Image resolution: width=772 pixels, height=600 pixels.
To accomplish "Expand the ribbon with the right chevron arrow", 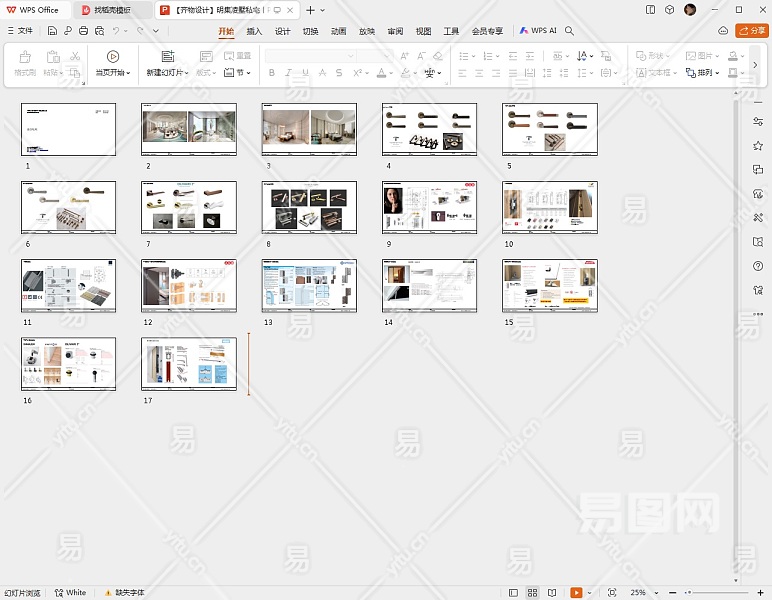I will pyautogui.click(x=755, y=65).
